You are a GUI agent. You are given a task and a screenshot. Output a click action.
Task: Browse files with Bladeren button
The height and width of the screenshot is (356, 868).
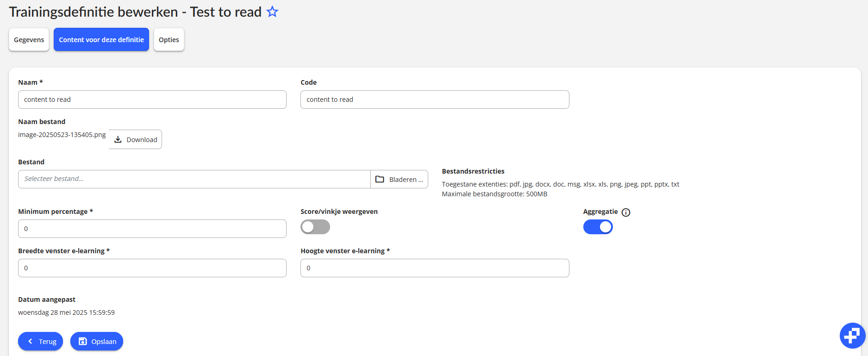coord(399,179)
